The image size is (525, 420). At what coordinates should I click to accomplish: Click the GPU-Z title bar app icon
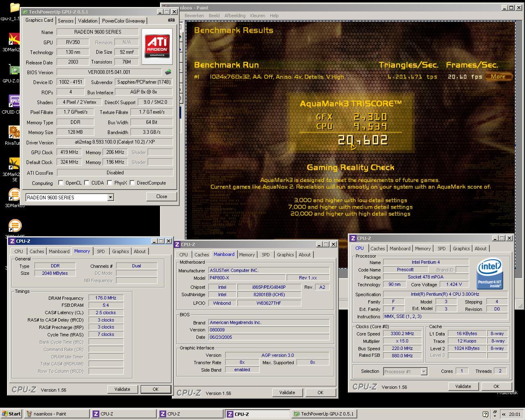(x=25, y=12)
